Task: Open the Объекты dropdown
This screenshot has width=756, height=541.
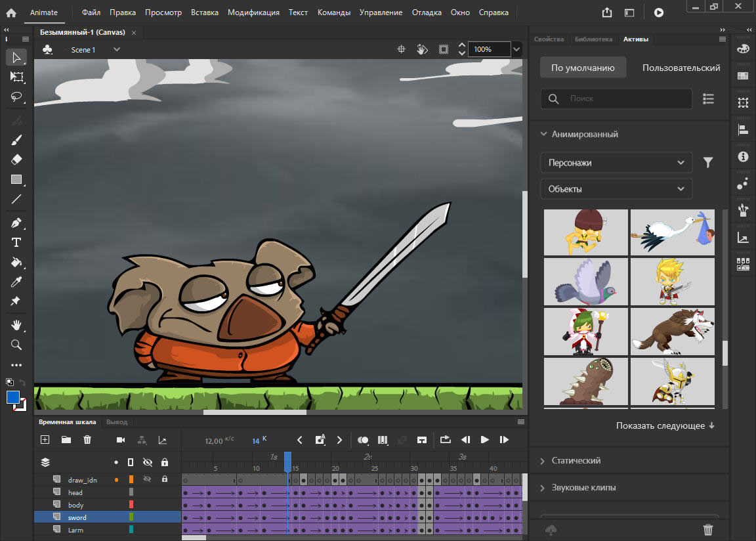Action: [616, 189]
